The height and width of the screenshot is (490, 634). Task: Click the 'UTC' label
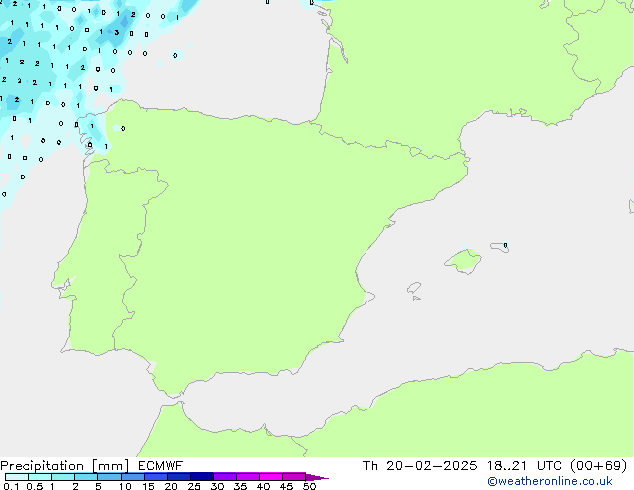coord(549,466)
